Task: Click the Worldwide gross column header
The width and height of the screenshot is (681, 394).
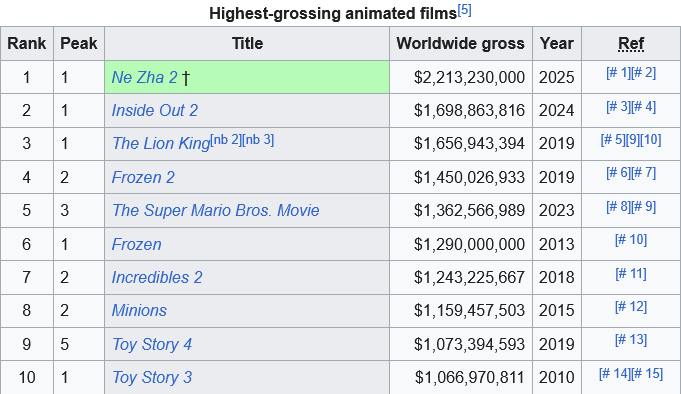Action: point(460,43)
